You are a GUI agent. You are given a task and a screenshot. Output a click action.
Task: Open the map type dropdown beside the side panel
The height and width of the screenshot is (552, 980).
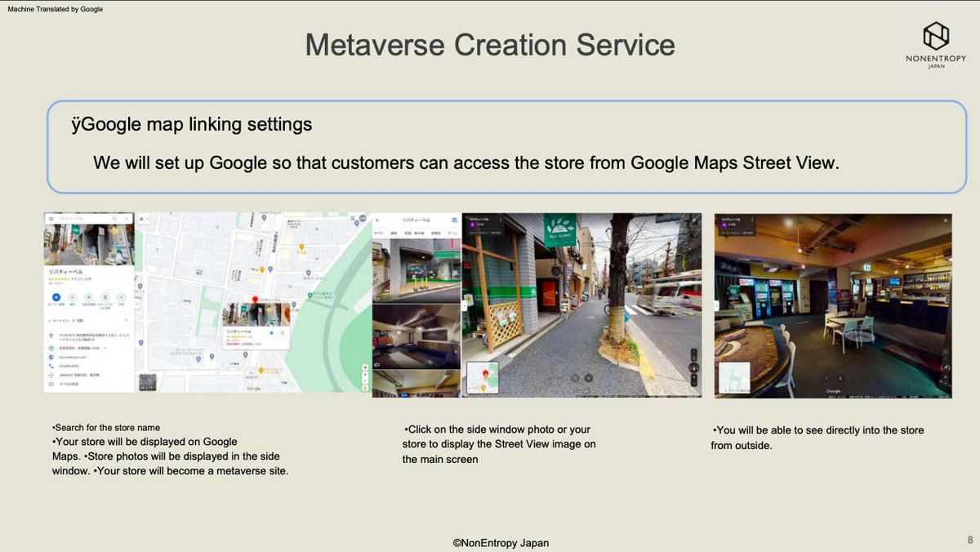pos(144,219)
